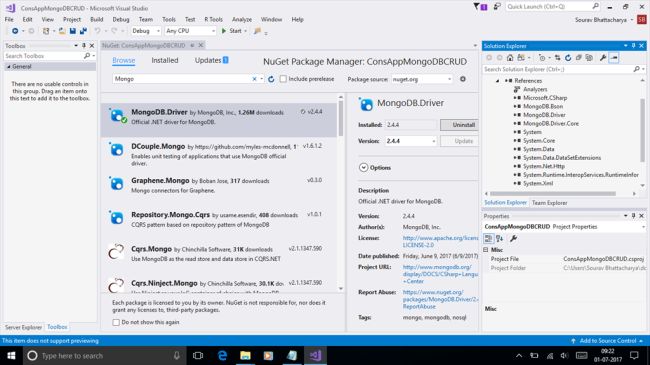
Task: Switch to the Installed tab
Action: (x=165, y=61)
